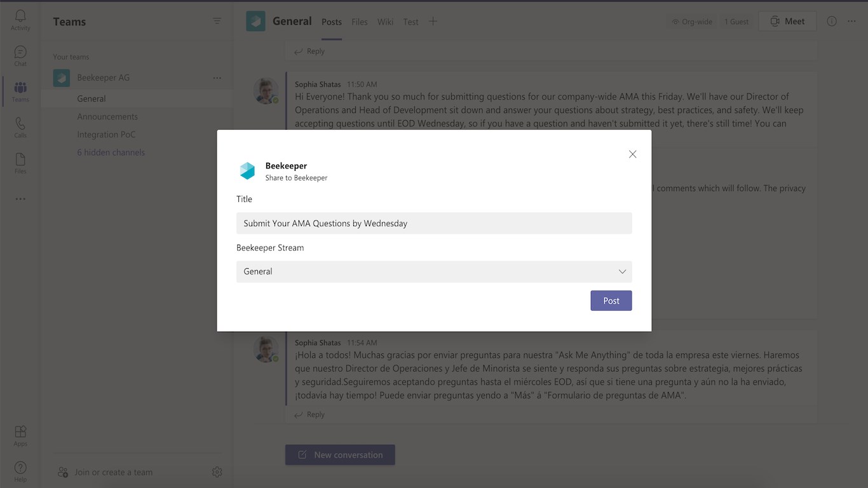This screenshot has height=488, width=868.
Task: Click the Title input field
Action: tap(434, 223)
